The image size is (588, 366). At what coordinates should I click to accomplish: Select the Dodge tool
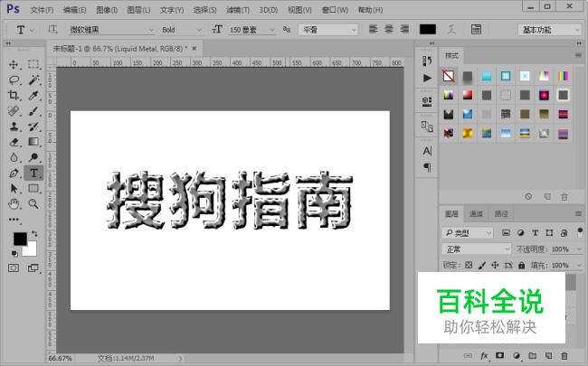pos(33,158)
